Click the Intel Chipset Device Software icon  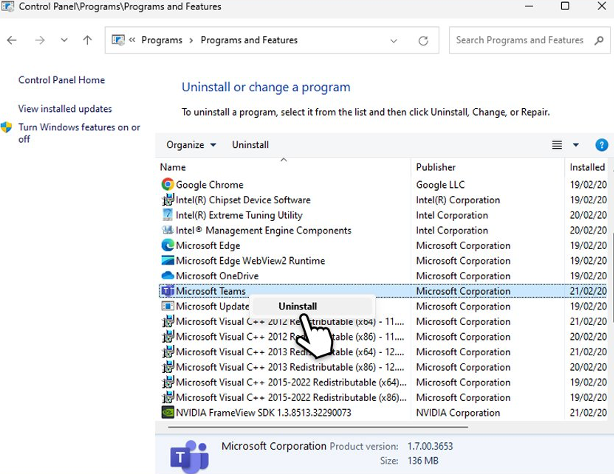point(168,200)
